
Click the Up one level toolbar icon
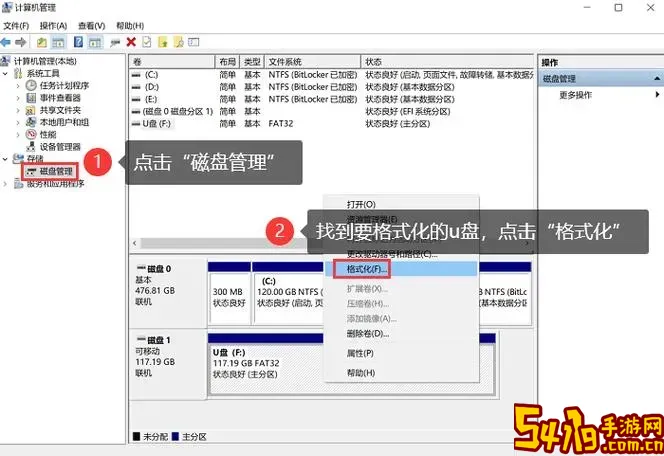click(42, 42)
